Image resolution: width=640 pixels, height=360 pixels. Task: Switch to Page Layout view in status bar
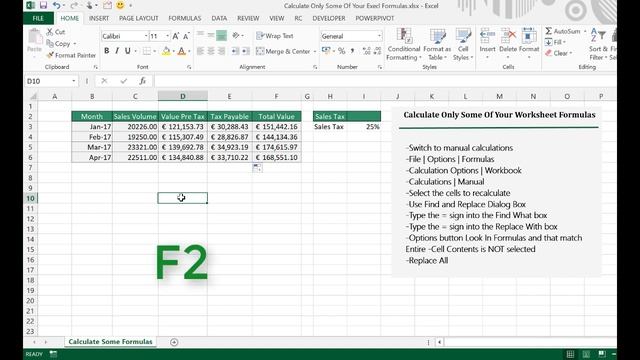point(586,354)
